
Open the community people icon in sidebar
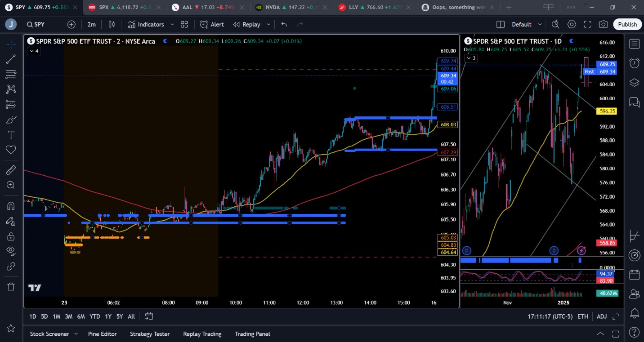(x=635, y=294)
